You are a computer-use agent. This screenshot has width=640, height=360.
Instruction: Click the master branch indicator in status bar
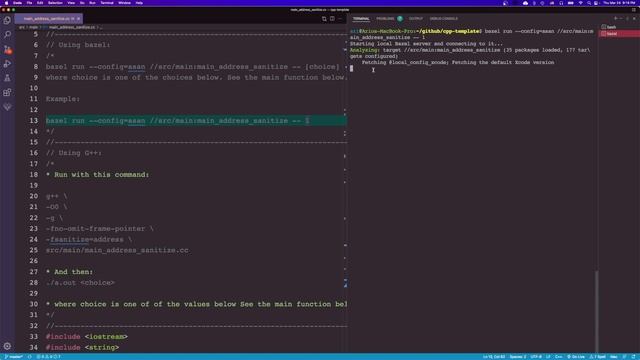click(x=13, y=357)
